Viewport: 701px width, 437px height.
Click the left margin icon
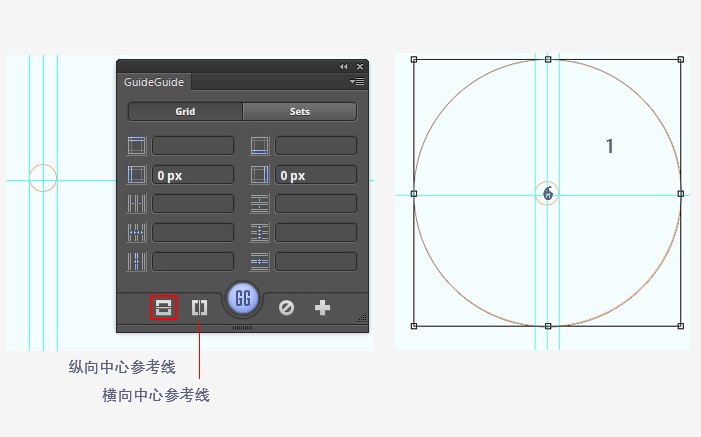tap(136, 175)
